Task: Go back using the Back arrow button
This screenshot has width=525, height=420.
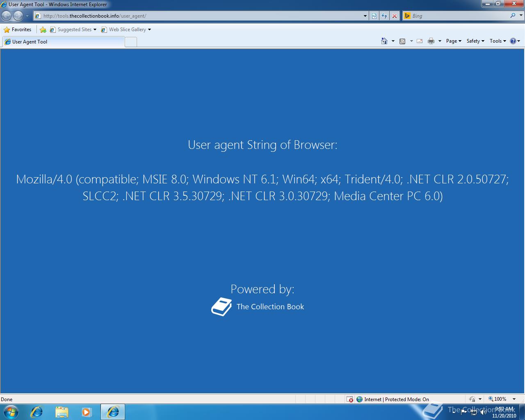Action: coord(7,16)
